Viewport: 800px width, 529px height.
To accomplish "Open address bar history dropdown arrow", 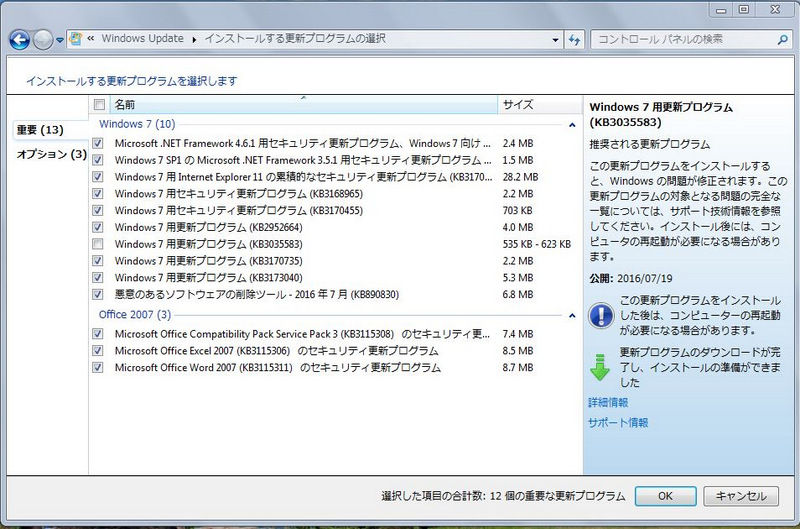I will [555, 40].
